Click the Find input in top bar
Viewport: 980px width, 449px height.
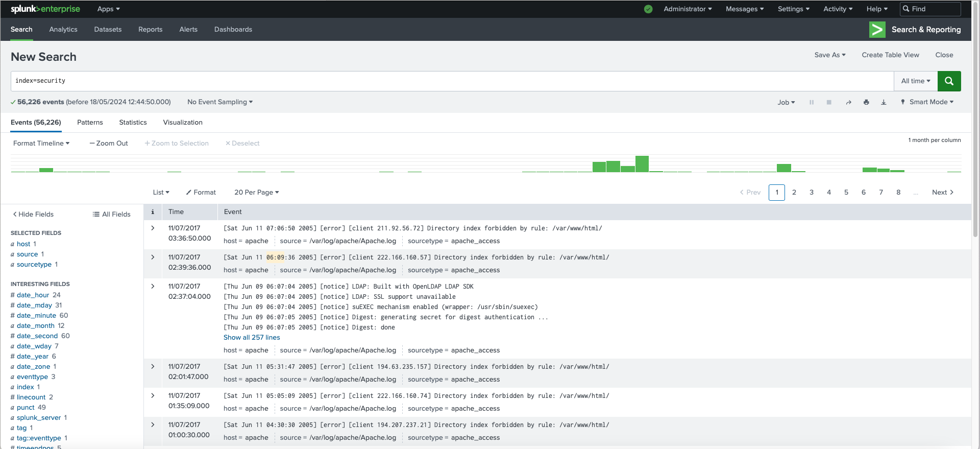click(x=930, y=9)
